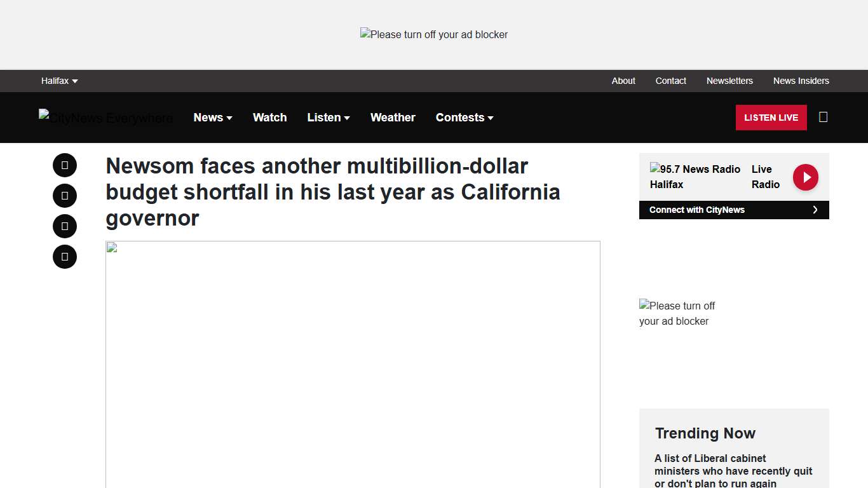This screenshot has width=868, height=488.
Task: Expand the News dropdown menu
Action: pyautogui.click(x=213, y=118)
